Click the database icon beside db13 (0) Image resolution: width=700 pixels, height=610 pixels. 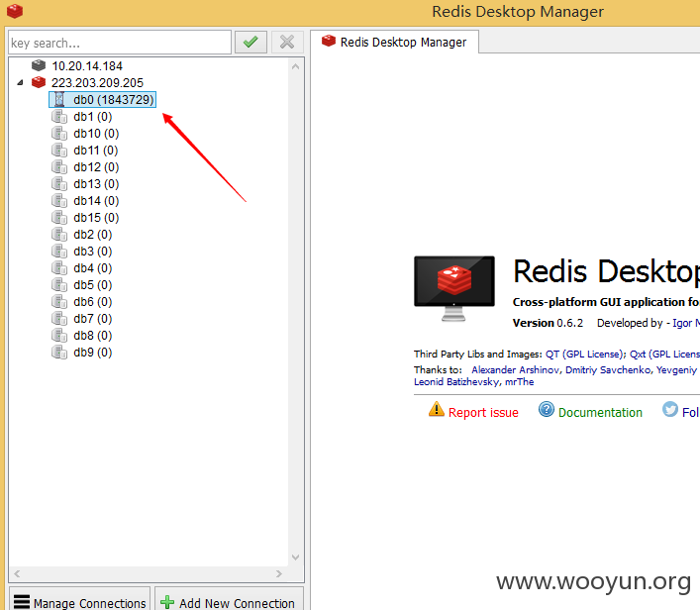pyautogui.click(x=59, y=184)
